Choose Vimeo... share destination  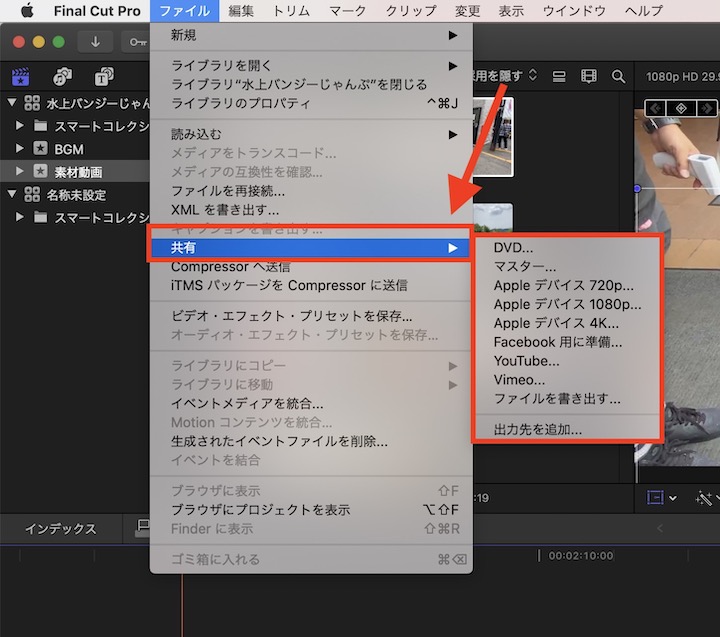[x=568, y=380]
